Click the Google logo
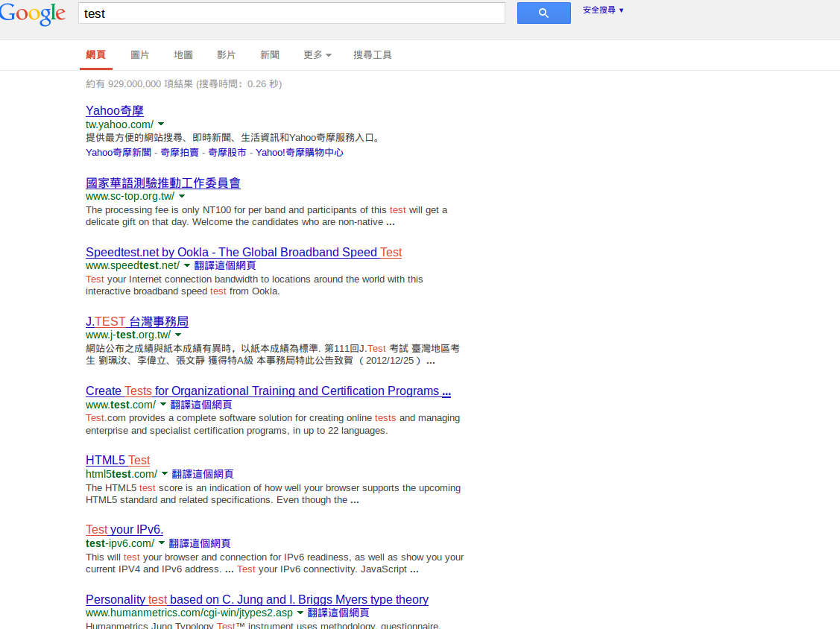This screenshot has width=840, height=629. (x=33, y=14)
